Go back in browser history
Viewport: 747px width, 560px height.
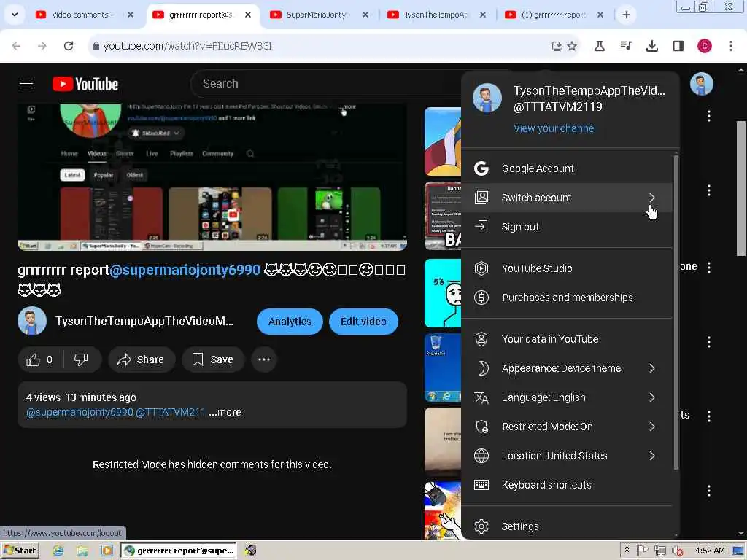point(16,46)
